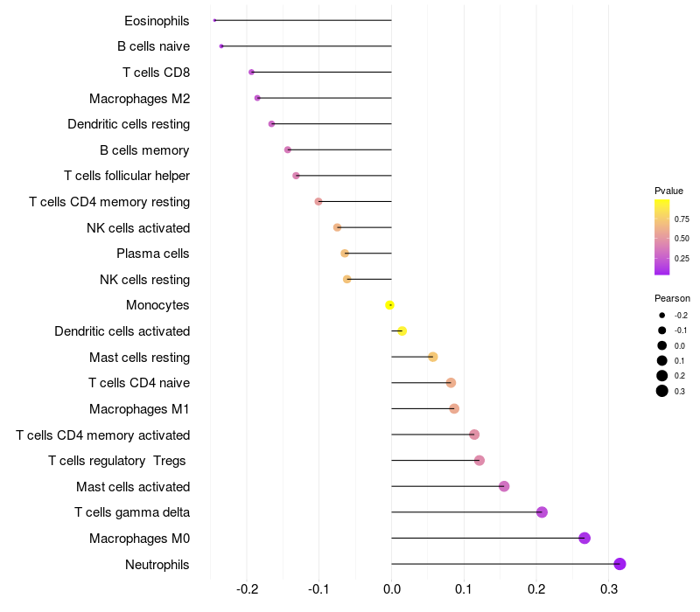Click the Pvalue legend title
700x612 pixels.
coord(668,191)
